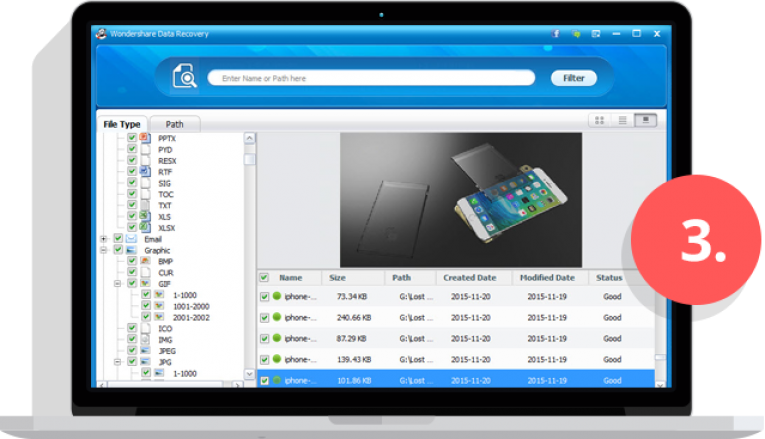Viewport: 765px width, 439px height.
Task: Click the Facebook share icon
Action: click(x=556, y=34)
